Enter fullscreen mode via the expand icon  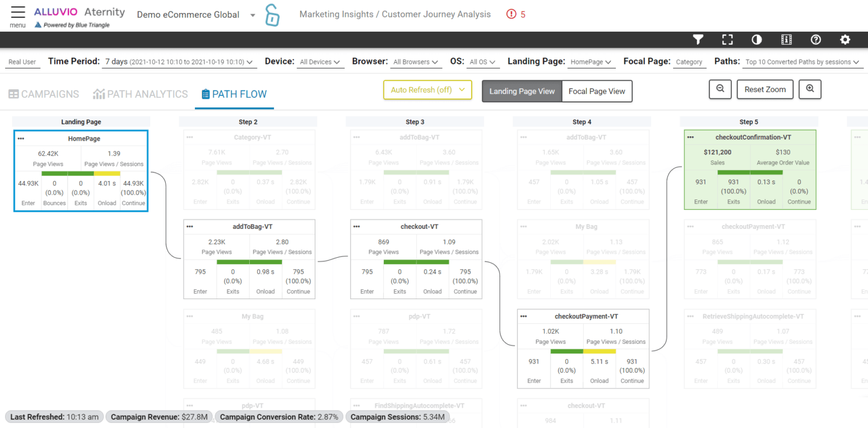727,40
